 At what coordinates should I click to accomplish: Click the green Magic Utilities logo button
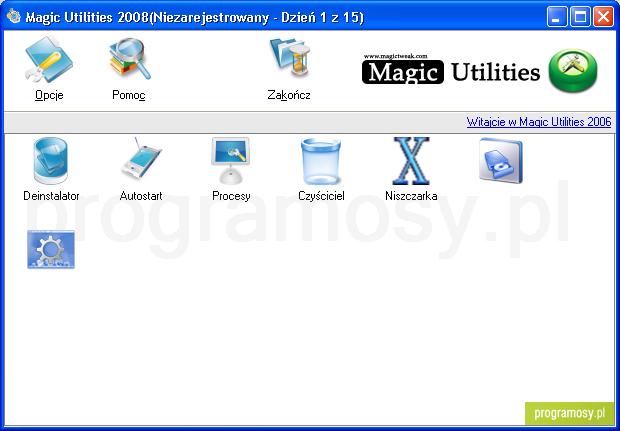pyautogui.click(x=573, y=70)
